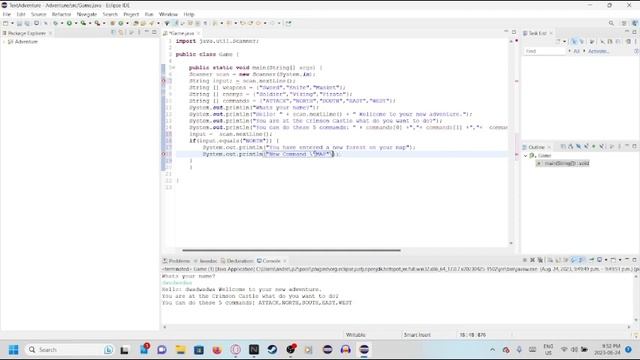Viewport: 640px width, 360px height.
Task: Click Console scroll down arrow
Action: click(636, 320)
